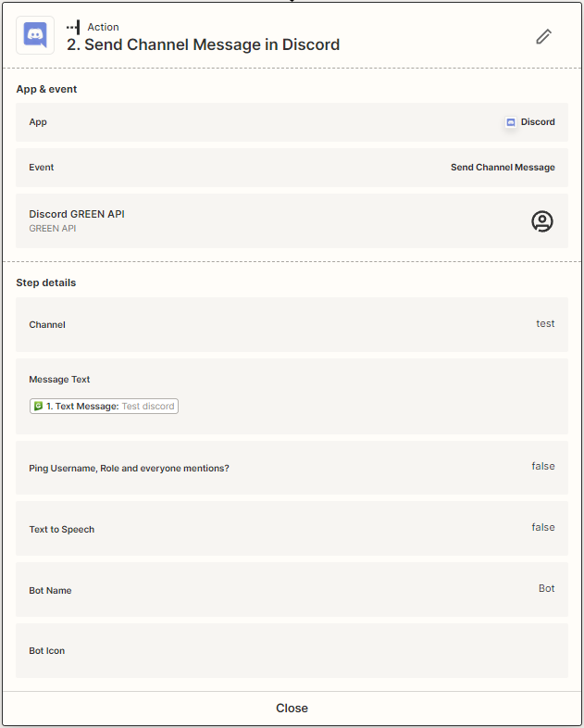The width and height of the screenshot is (584, 728).
Task: Select the Text Message: Test discord pill
Action: [104, 406]
